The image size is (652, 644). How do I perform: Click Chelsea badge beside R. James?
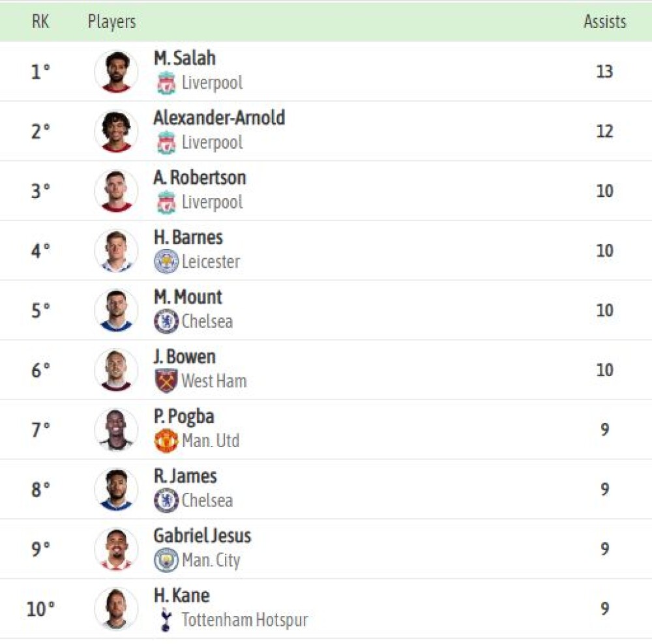tap(166, 500)
